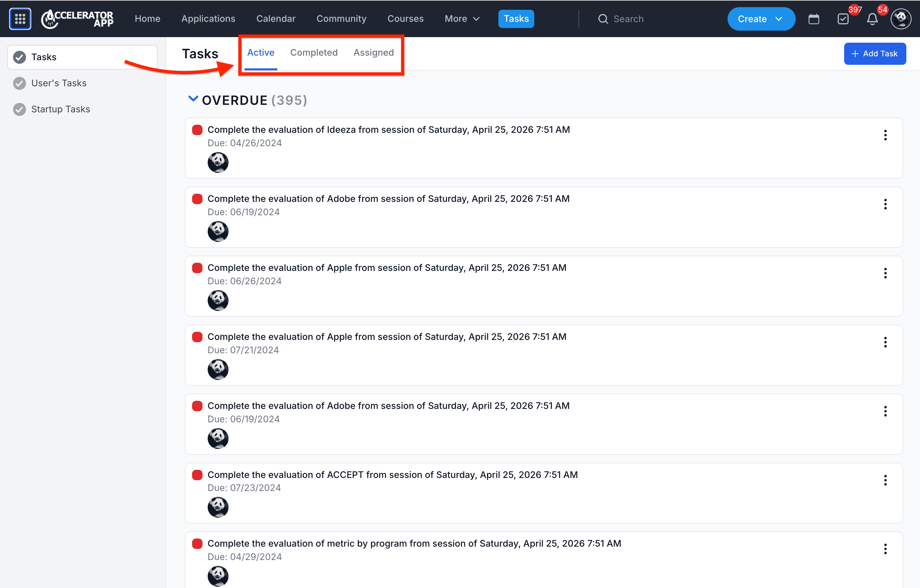The height and width of the screenshot is (588, 920).
Task: Open Community in navigation bar
Action: pyautogui.click(x=341, y=19)
